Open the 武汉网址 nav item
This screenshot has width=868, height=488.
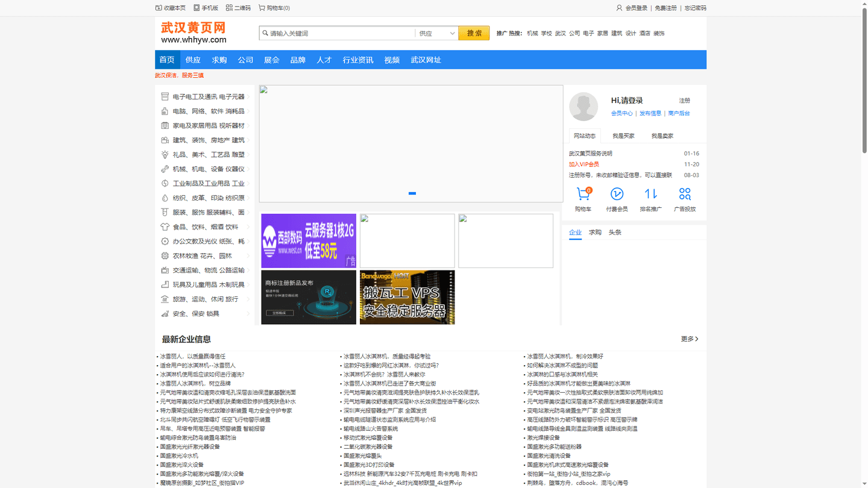click(426, 60)
